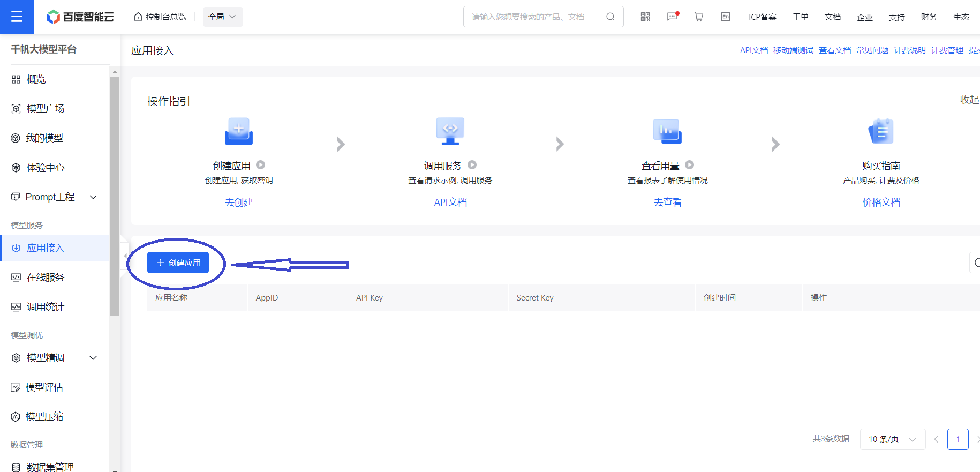Play the 创建应用 tutorial video icon
The height and width of the screenshot is (472, 980).
click(261, 165)
